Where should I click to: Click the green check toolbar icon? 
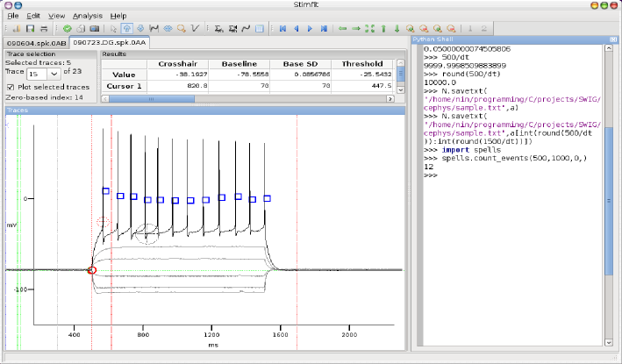pos(68,29)
